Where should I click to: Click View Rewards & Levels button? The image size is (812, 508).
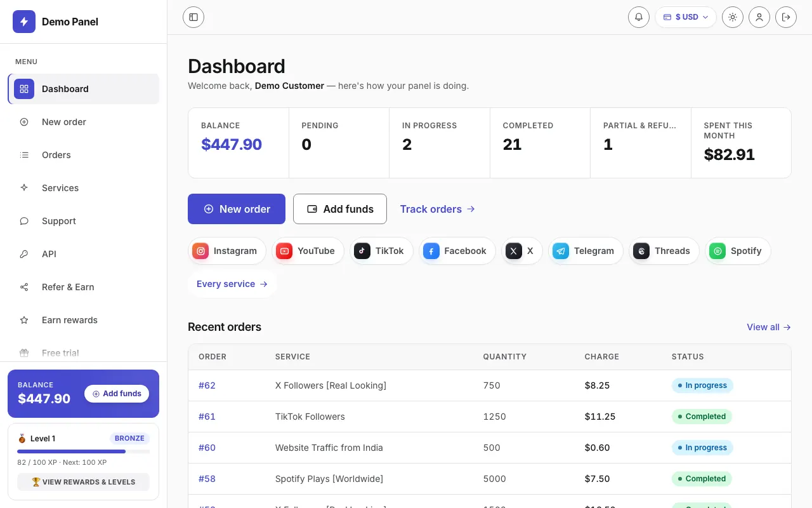[83, 482]
